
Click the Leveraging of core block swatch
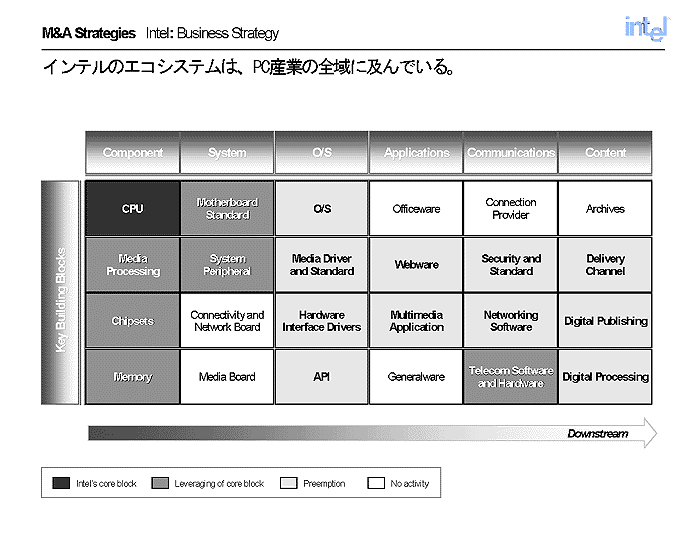point(159,484)
